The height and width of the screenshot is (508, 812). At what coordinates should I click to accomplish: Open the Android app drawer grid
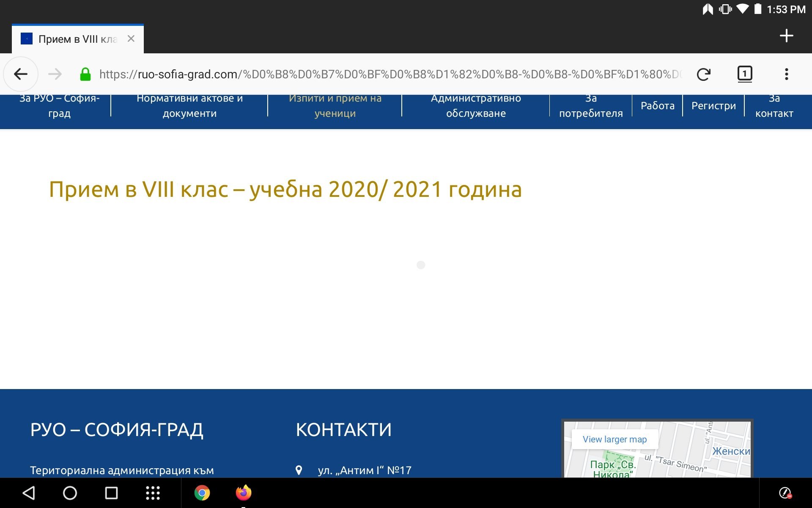[x=153, y=493]
